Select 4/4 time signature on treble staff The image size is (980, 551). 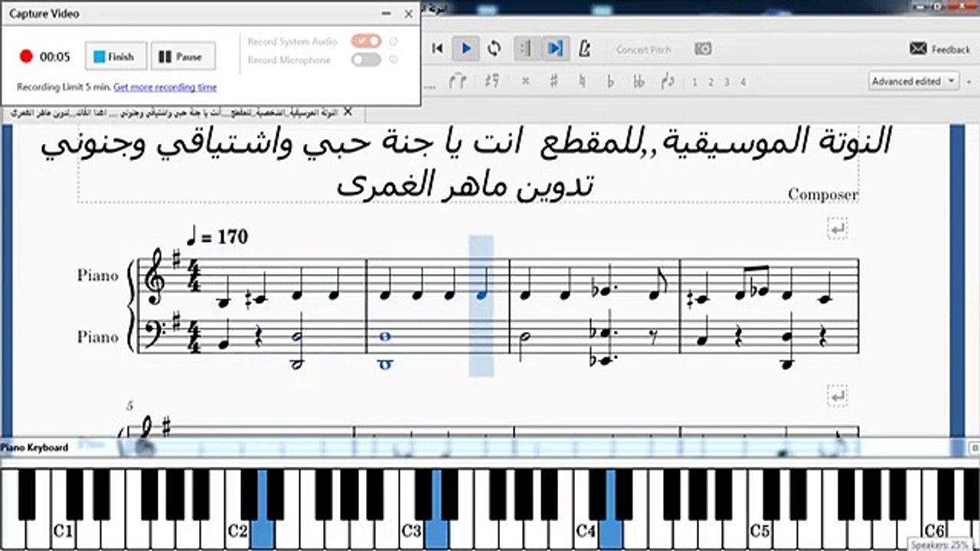click(194, 277)
